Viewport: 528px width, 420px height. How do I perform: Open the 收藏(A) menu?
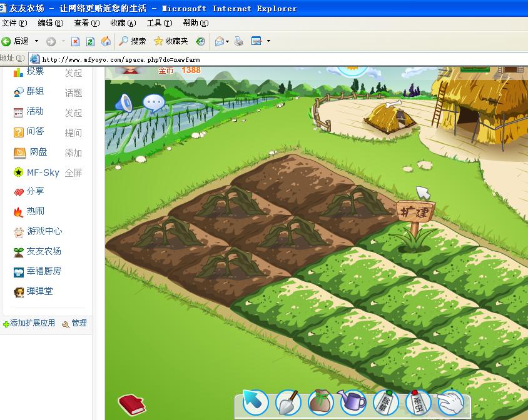pos(123,23)
